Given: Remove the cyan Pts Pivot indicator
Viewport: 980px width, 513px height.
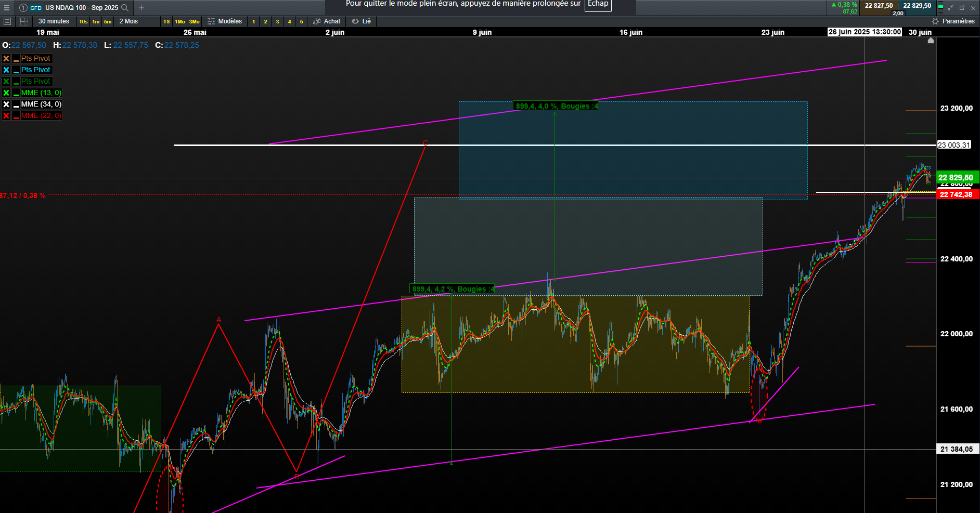Looking at the screenshot, I should [6, 70].
